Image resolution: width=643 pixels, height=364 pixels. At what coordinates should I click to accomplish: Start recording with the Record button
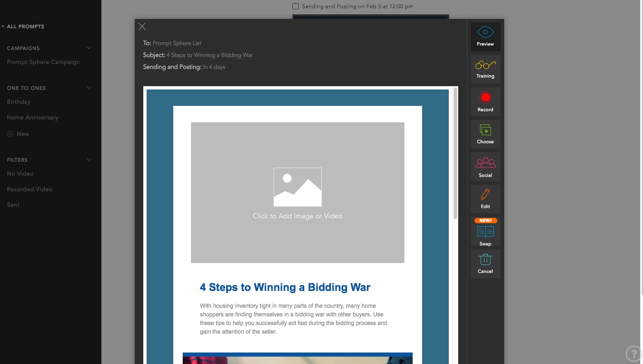(485, 97)
